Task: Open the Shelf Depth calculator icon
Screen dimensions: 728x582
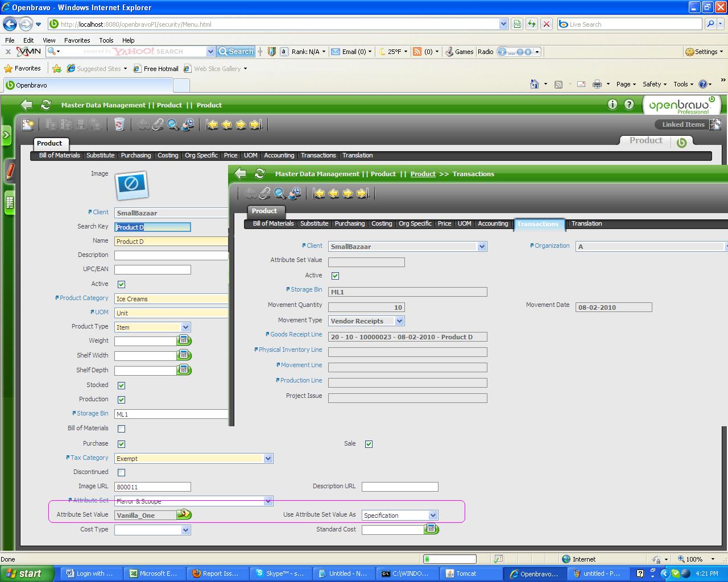Action: click(184, 370)
